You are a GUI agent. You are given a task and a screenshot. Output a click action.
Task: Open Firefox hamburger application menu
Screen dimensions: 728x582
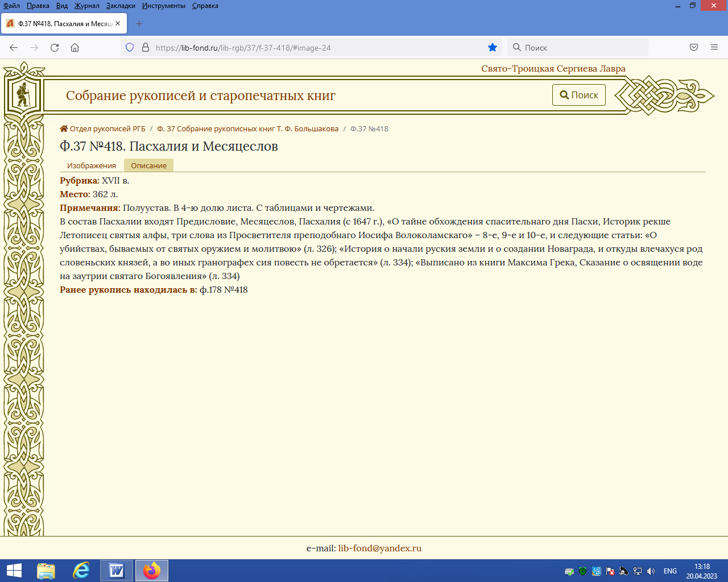pos(714,48)
